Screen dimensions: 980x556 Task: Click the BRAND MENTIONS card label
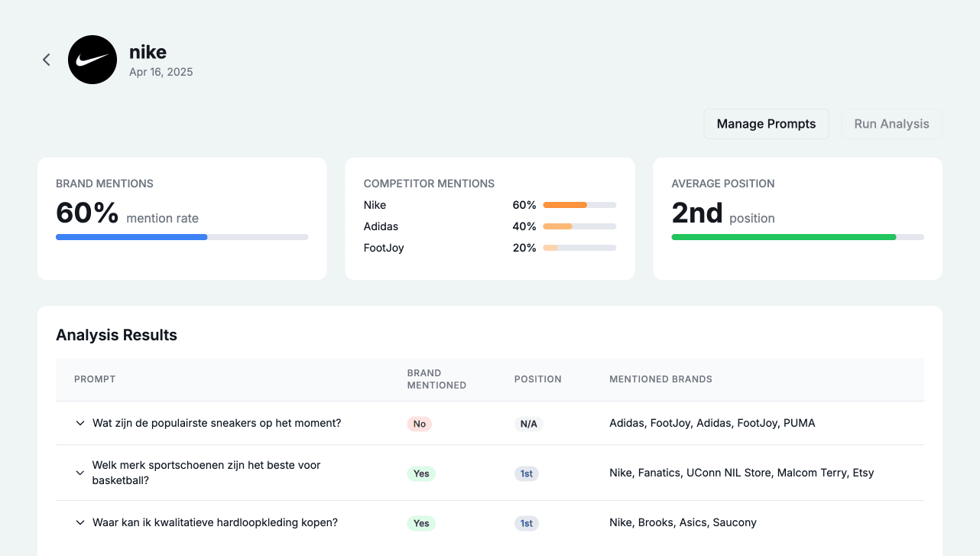click(x=105, y=184)
